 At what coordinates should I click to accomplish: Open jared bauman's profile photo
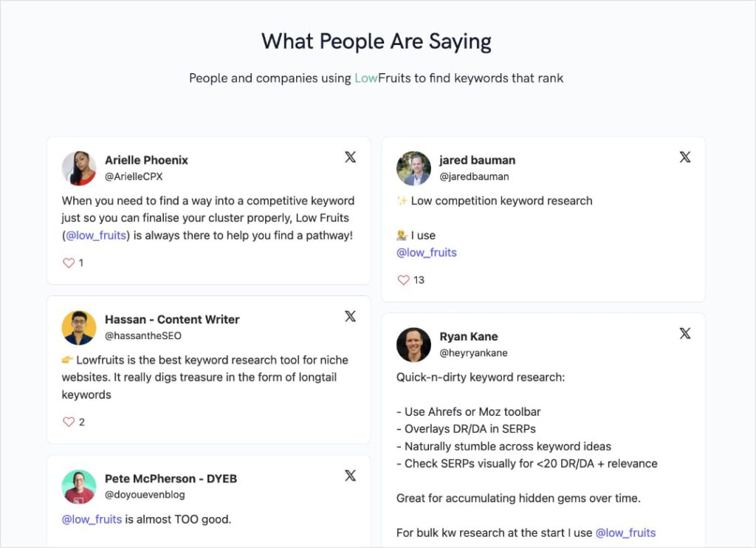click(413, 168)
